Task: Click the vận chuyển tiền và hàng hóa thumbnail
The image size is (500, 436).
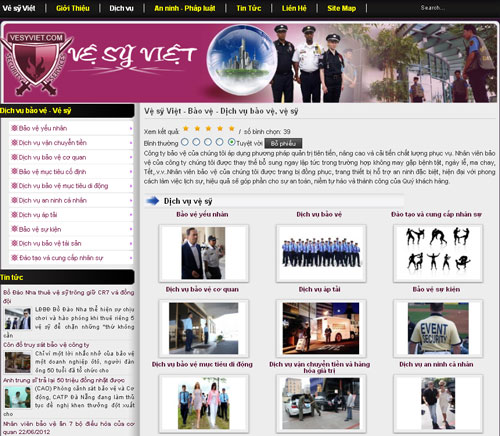Action: 321,403
